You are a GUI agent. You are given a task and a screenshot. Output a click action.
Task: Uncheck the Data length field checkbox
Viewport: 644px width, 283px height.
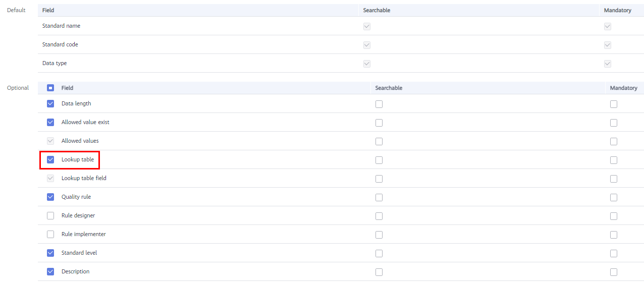(50, 103)
